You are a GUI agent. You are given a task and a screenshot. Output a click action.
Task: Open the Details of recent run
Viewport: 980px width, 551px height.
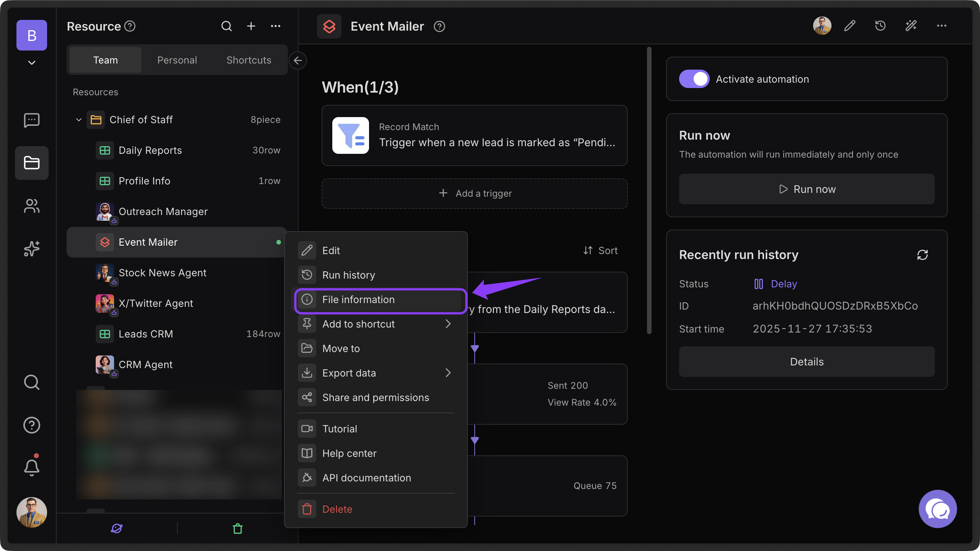click(x=807, y=362)
